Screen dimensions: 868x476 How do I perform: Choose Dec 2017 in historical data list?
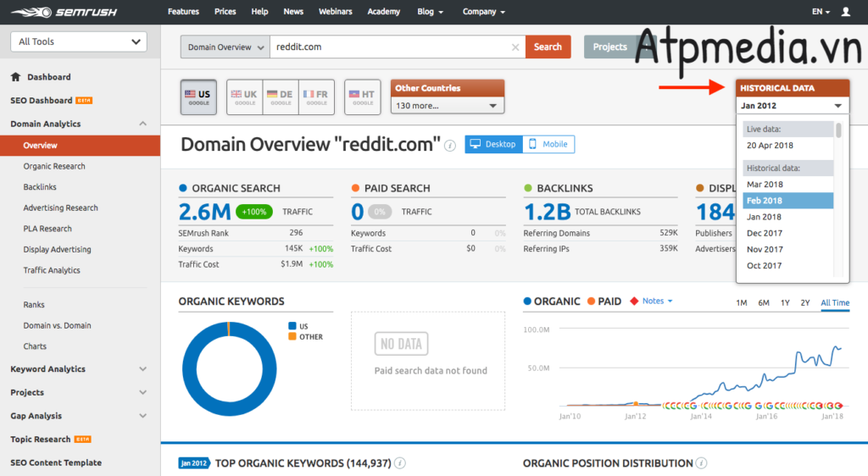pos(787,233)
